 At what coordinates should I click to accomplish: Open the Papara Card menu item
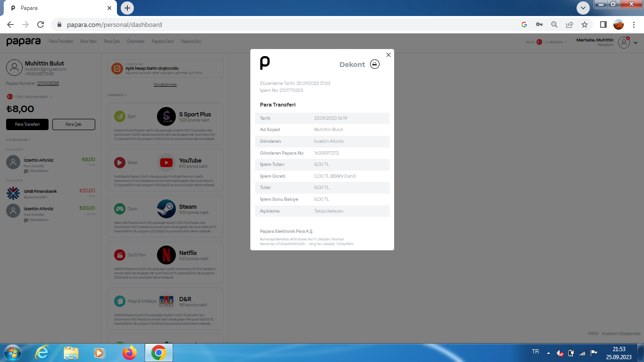tap(163, 41)
